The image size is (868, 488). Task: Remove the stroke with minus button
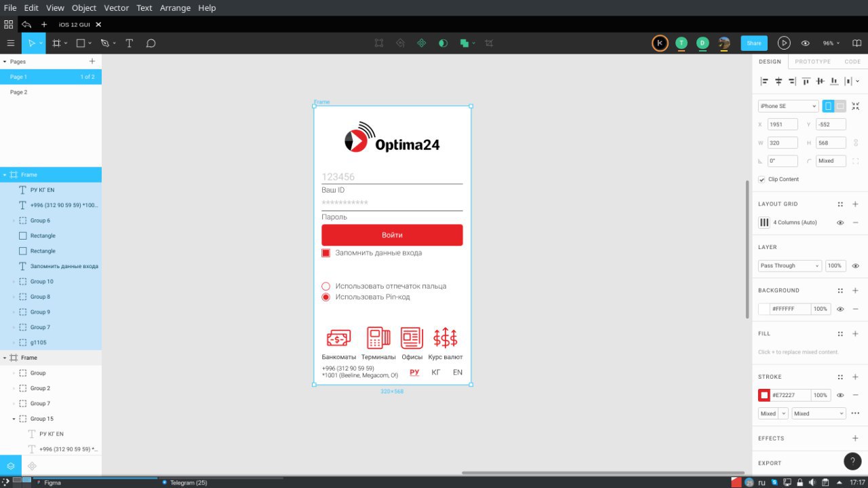[855, 395]
